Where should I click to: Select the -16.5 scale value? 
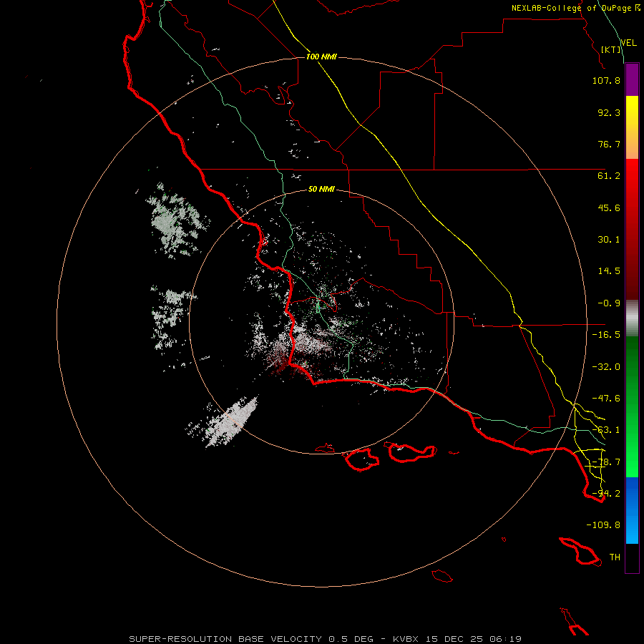(x=606, y=335)
